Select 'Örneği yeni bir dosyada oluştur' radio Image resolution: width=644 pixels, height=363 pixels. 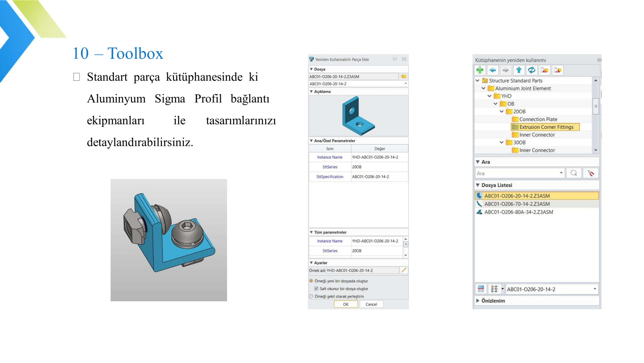pyautogui.click(x=311, y=281)
